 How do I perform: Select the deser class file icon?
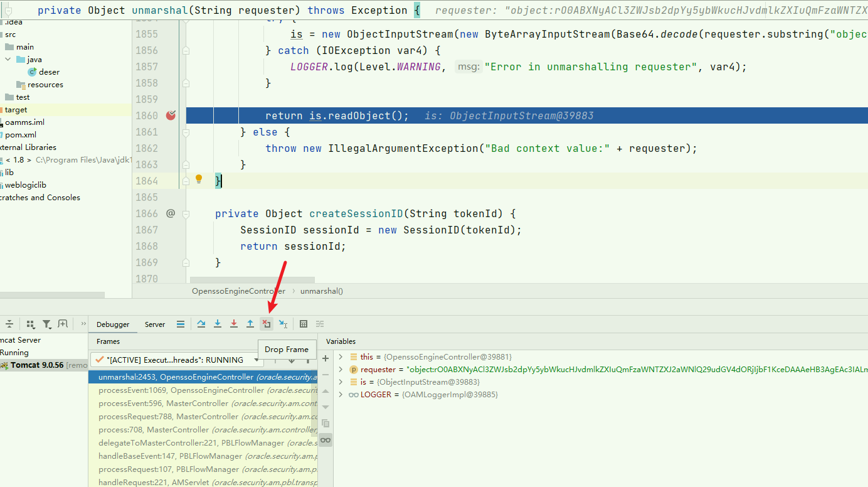[x=32, y=72]
